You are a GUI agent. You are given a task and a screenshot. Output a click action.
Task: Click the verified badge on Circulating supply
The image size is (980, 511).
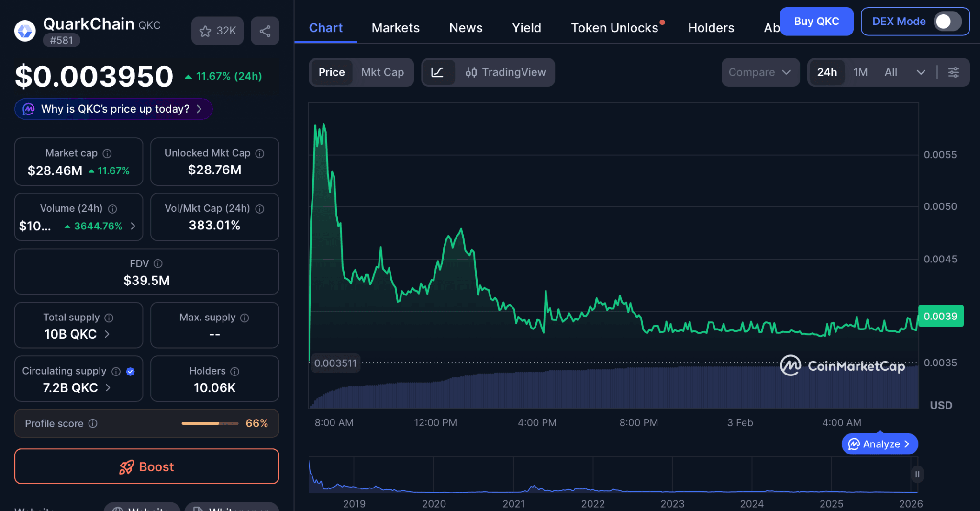131,371
